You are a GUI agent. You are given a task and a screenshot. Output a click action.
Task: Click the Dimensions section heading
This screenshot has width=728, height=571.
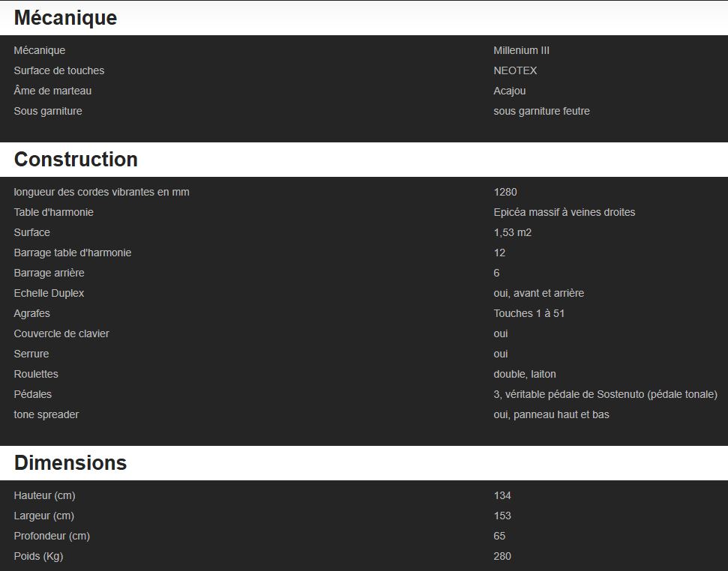point(70,463)
